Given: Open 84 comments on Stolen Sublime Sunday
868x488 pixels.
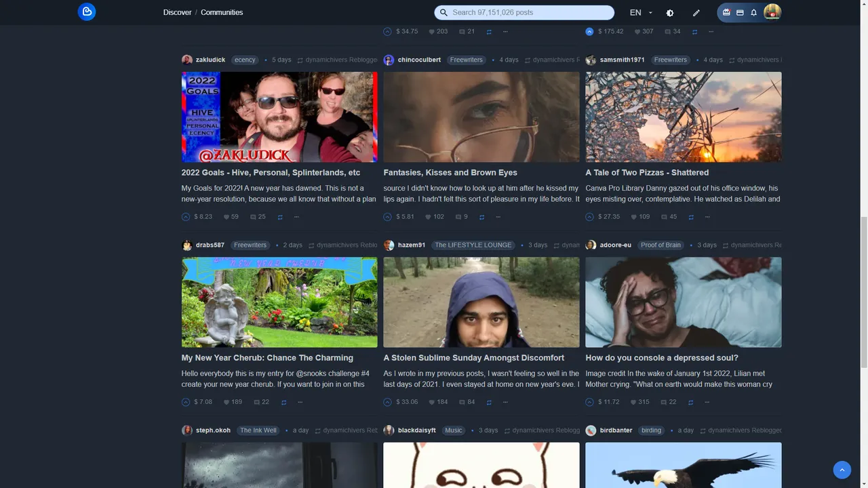Looking at the screenshot, I should pos(467,402).
